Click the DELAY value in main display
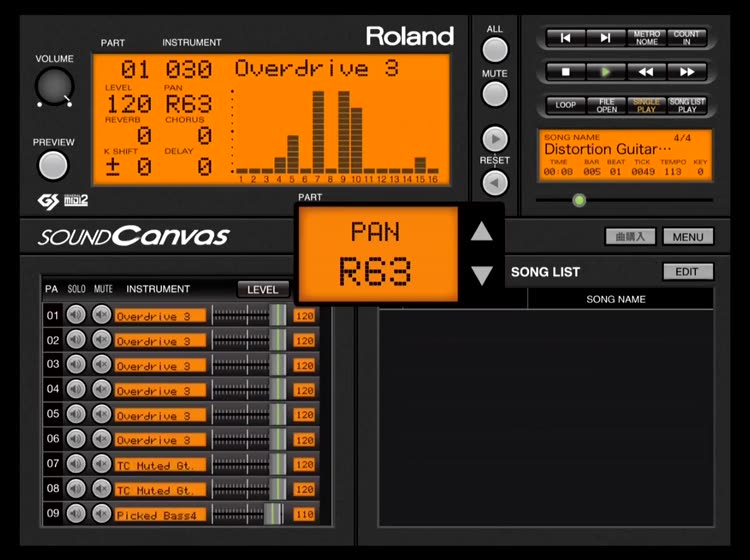The height and width of the screenshot is (560, 750). pos(204,167)
